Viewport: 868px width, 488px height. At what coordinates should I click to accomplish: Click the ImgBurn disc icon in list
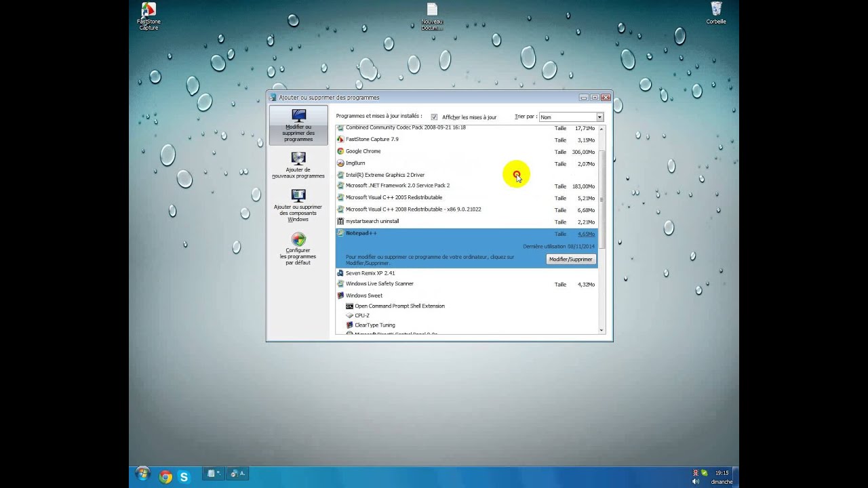[x=340, y=163]
